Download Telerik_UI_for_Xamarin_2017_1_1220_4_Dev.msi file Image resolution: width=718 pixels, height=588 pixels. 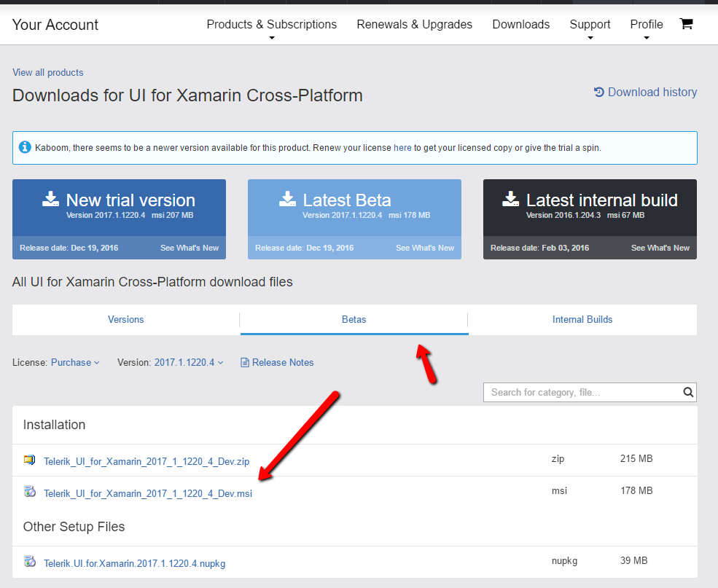coord(148,493)
